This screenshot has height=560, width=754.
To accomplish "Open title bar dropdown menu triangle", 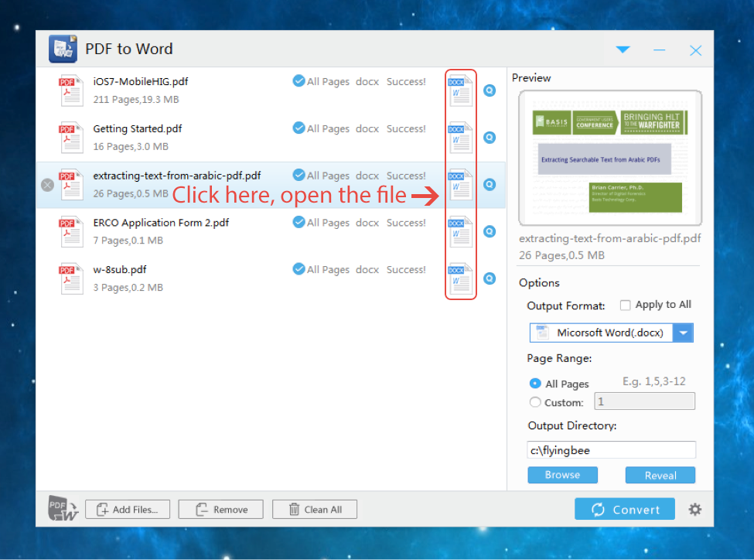I will click(623, 50).
